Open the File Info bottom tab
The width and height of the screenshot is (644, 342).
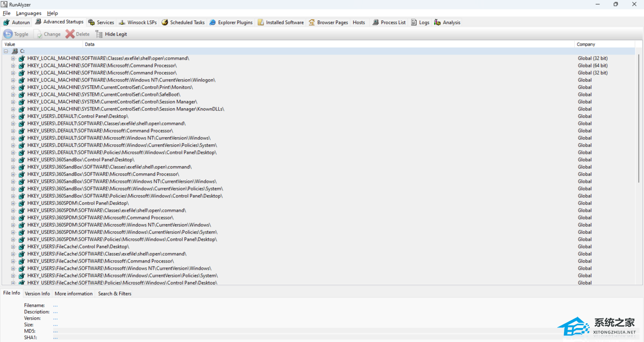coord(12,293)
